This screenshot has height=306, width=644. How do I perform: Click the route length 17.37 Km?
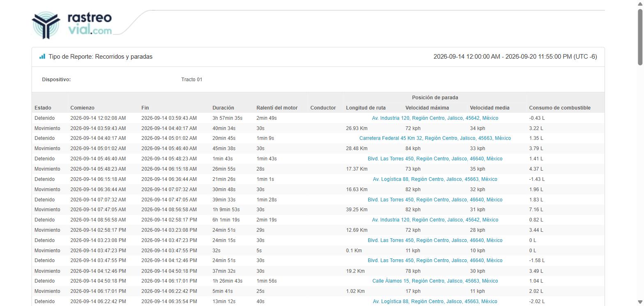(x=356, y=169)
